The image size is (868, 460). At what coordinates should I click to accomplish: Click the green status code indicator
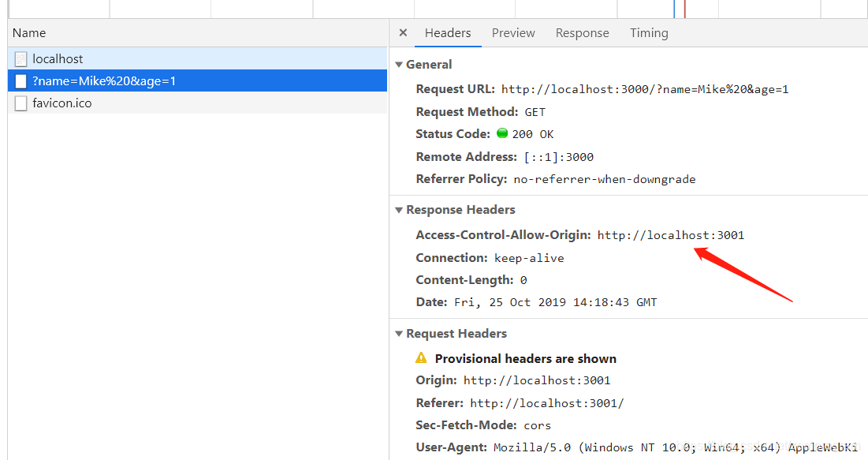click(x=502, y=133)
